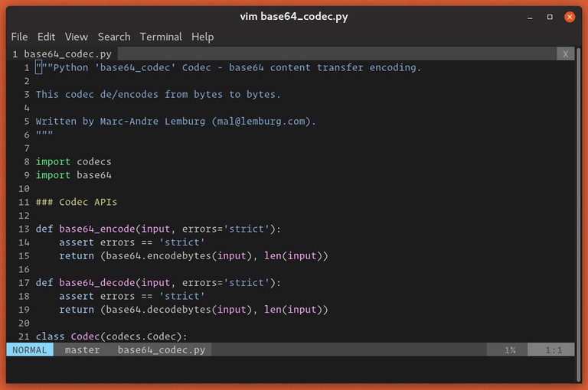Click the 1% scroll position indicator
This screenshot has height=390, width=588.
[509, 349]
